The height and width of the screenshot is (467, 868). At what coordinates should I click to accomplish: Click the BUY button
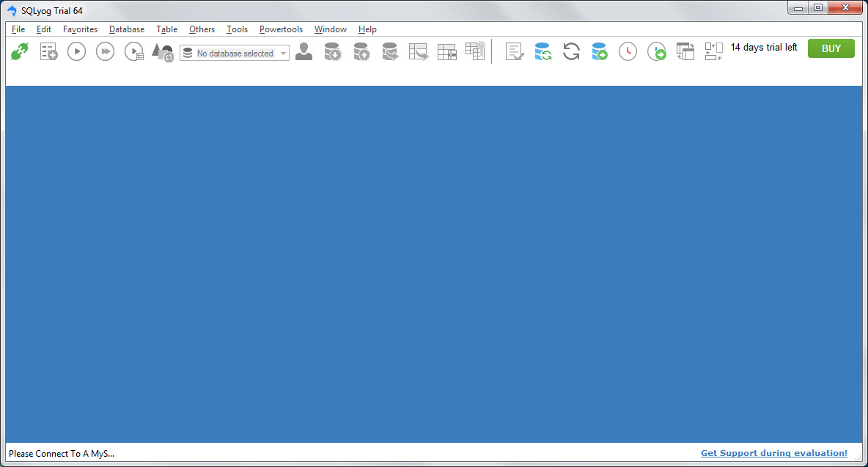click(831, 48)
